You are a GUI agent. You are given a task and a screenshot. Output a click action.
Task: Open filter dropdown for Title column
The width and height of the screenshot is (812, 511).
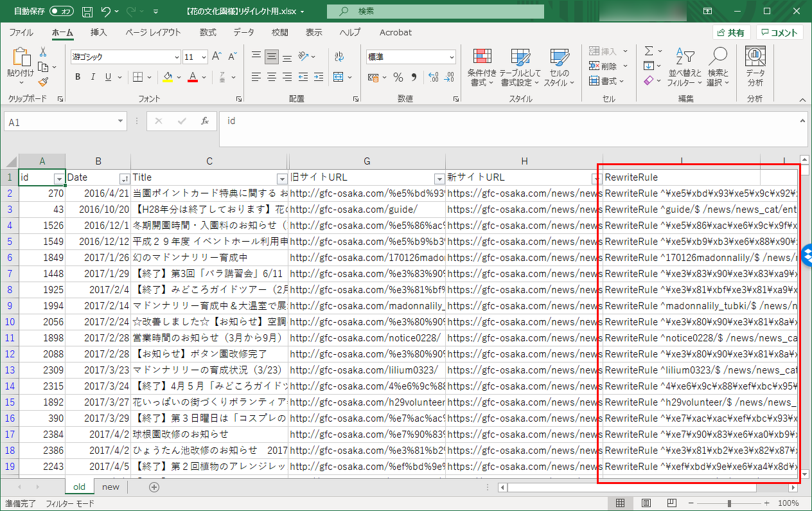(x=281, y=178)
